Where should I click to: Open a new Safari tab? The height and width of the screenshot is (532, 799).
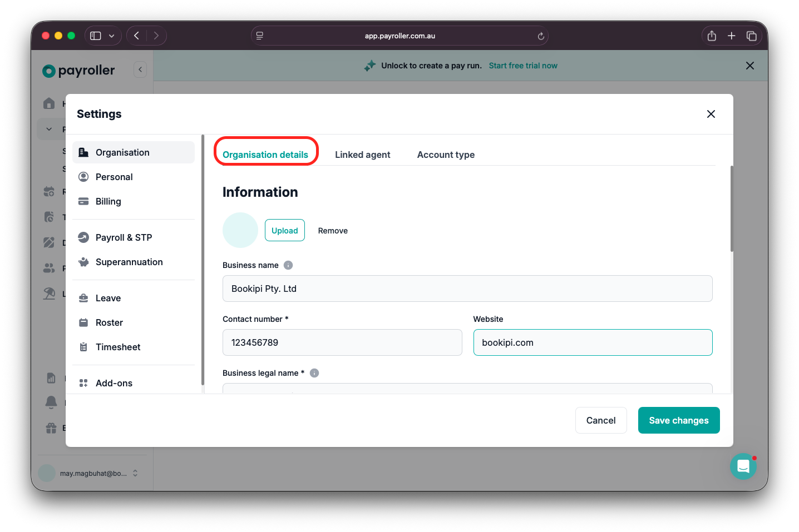(732, 36)
